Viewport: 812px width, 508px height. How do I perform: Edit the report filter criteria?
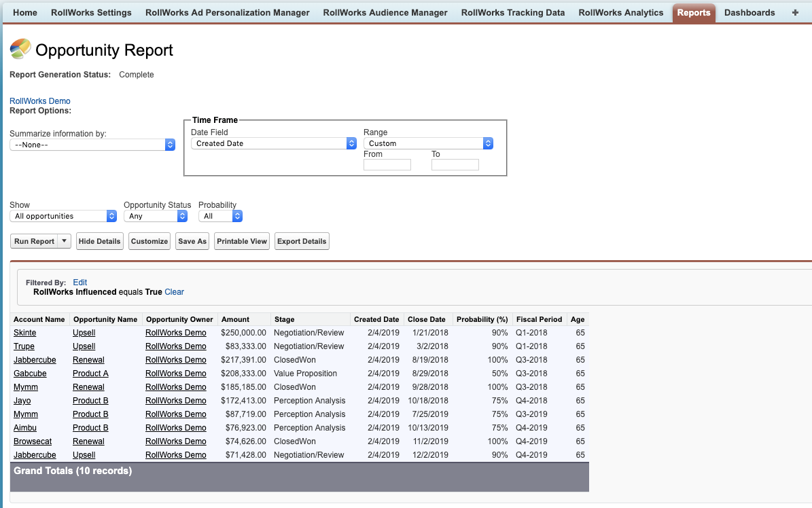pyautogui.click(x=80, y=282)
